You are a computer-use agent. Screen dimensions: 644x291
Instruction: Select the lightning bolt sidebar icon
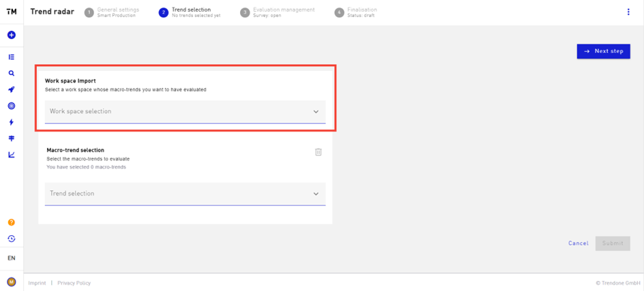(x=12, y=122)
